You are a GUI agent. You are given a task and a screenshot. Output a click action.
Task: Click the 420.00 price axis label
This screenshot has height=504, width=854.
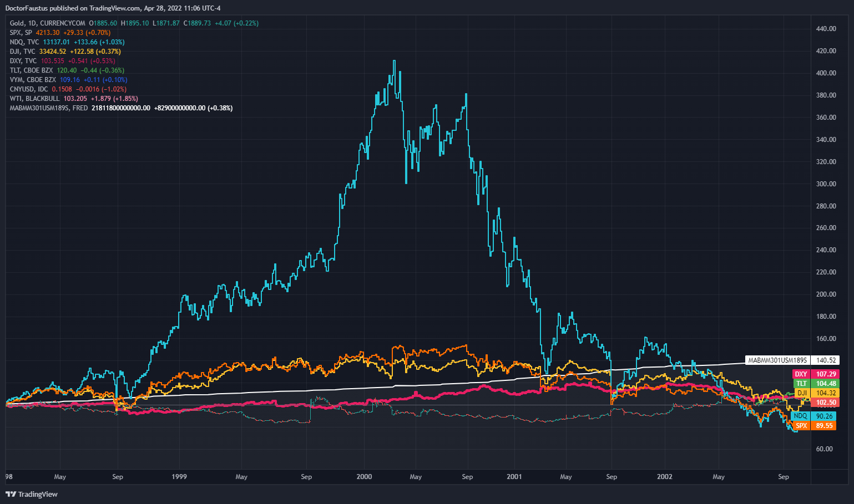[826, 51]
